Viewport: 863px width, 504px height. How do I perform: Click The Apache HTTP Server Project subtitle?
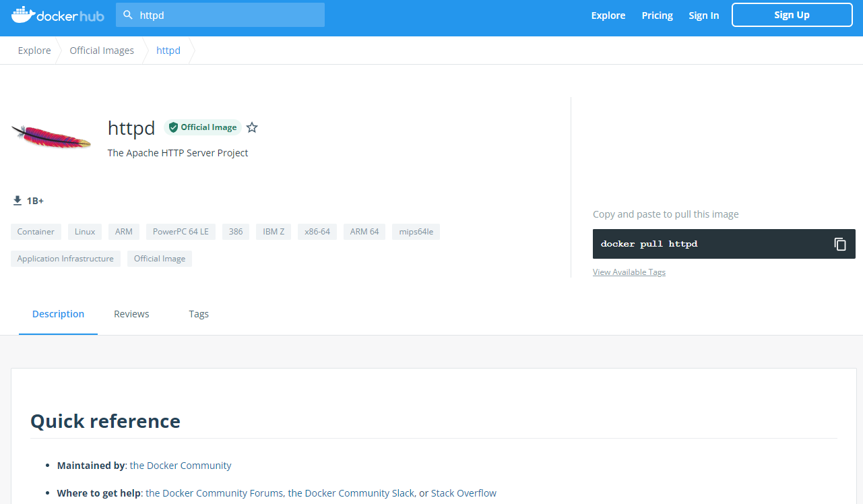178,153
